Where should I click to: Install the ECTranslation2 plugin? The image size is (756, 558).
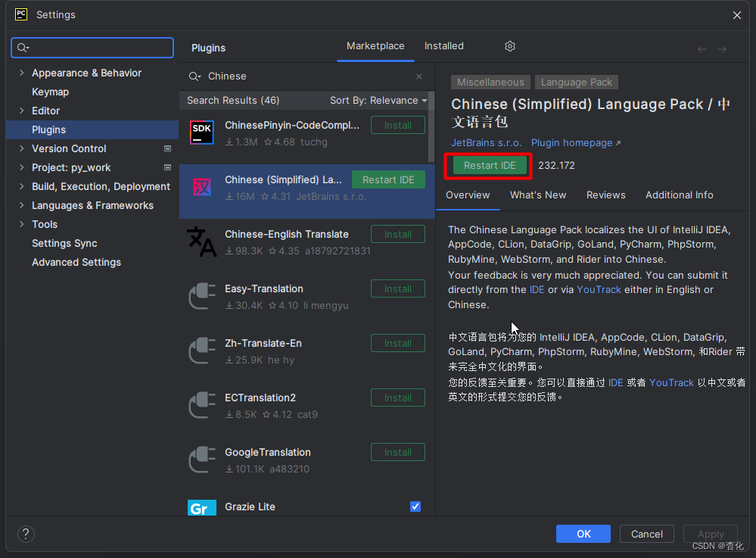click(x=398, y=398)
